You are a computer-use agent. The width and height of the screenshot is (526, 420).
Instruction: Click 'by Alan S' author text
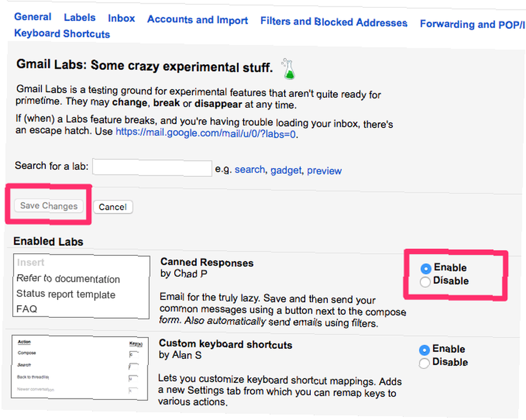click(180, 355)
